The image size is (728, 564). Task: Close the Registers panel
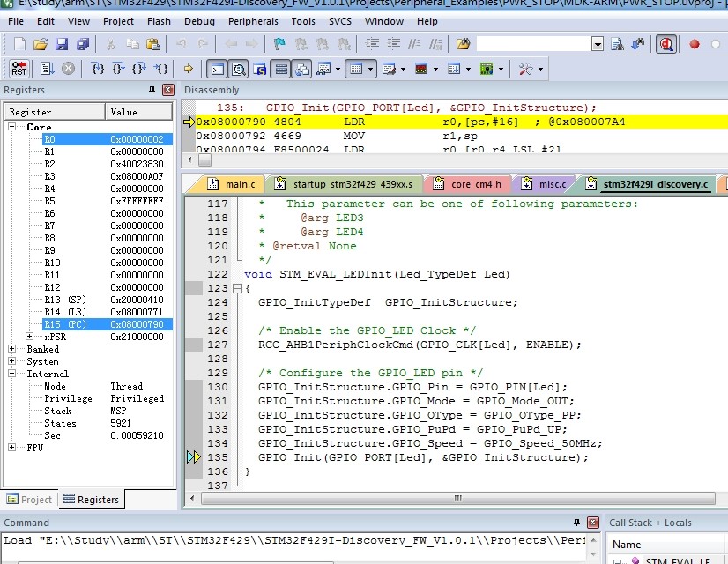pyautogui.click(x=168, y=90)
